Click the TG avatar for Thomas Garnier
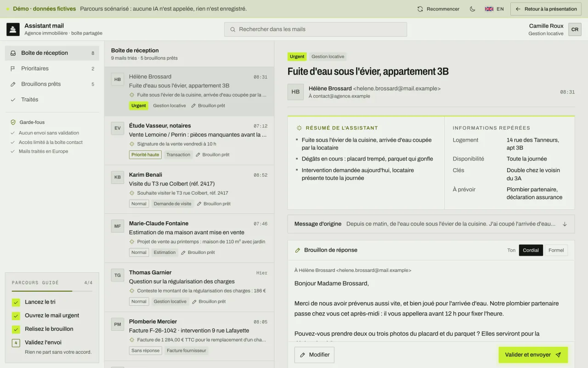The height and width of the screenshot is (368, 588). click(x=118, y=276)
